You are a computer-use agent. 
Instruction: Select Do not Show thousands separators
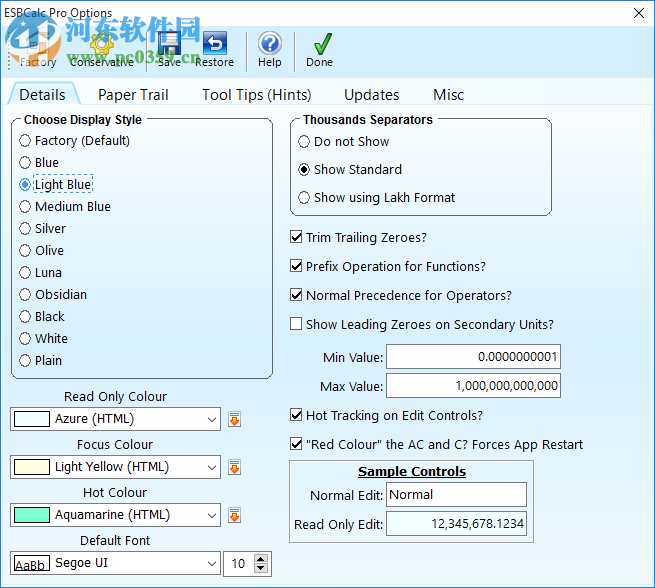pos(343,142)
